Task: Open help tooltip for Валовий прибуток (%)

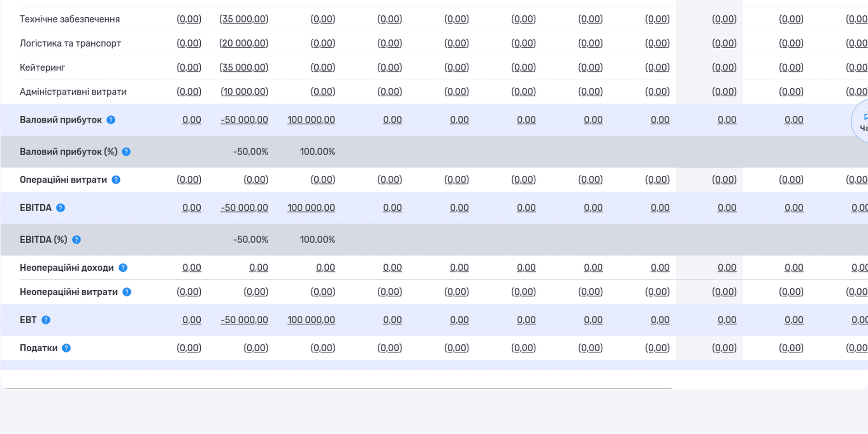Action: pos(126,152)
